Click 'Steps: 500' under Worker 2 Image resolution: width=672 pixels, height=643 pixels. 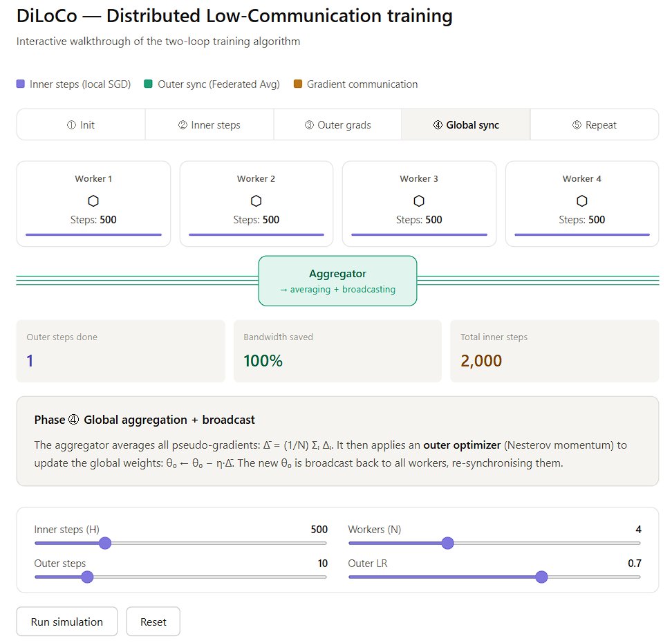click(x=256, y=220)
